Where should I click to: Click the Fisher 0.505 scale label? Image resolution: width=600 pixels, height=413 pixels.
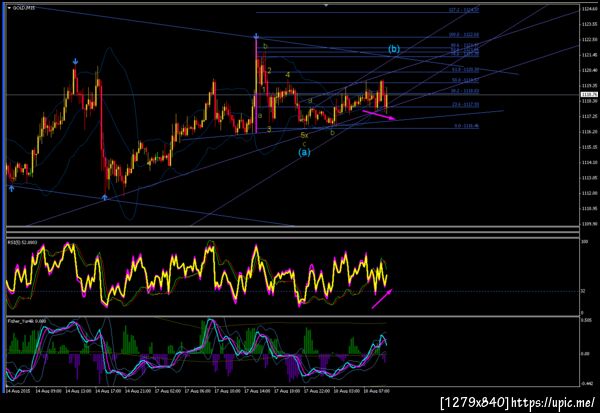pyautogui.click(x=586, y=321)
